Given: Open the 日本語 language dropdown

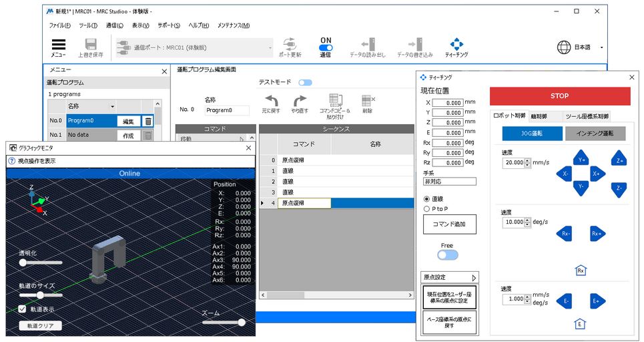Looking at the screenshot, I should tap(579, 47).
